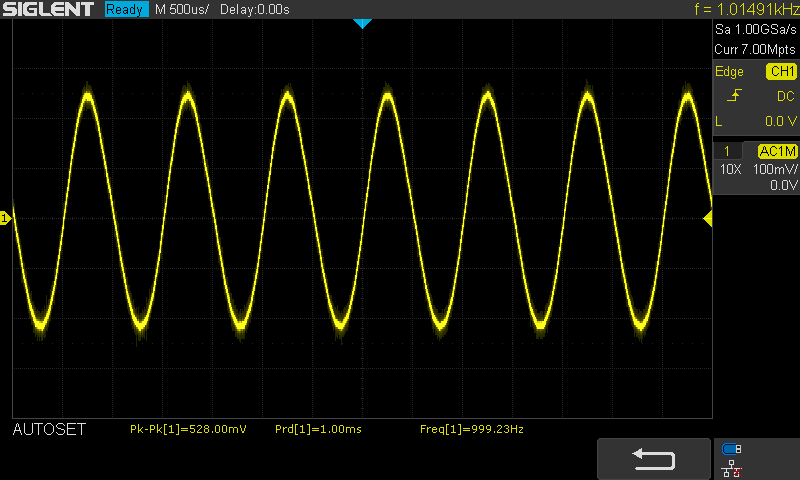800x480 pixels.
Task: Click the Delay:0.00s readout
Action: pos(255,10)
